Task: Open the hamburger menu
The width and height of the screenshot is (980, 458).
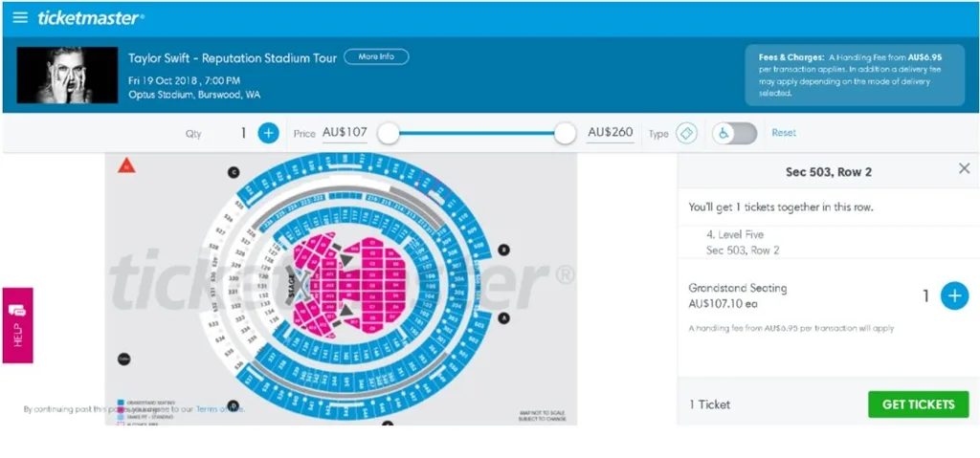Action: pos(20,17)
